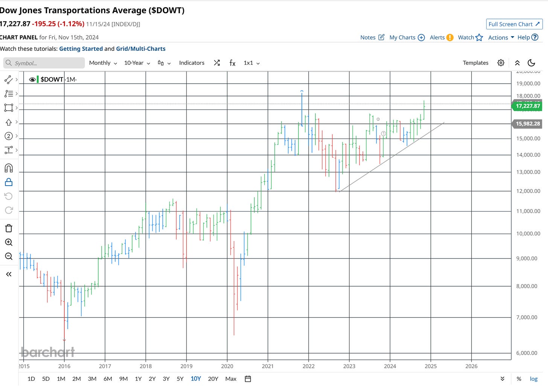Image resolution: width=548 pixels, height=392 pixels.
Task: Add symbol to Watch list
Action: [x=470, y=37]
